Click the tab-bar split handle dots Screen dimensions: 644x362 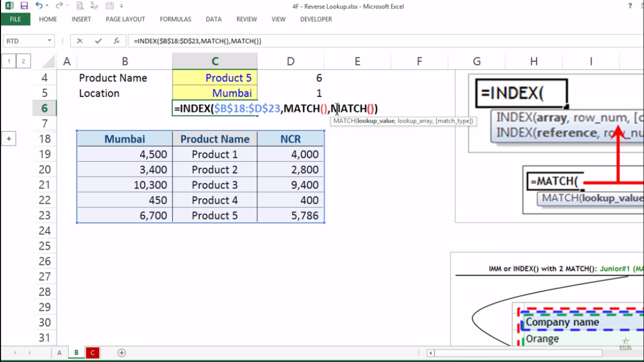(x=420, y=353)
